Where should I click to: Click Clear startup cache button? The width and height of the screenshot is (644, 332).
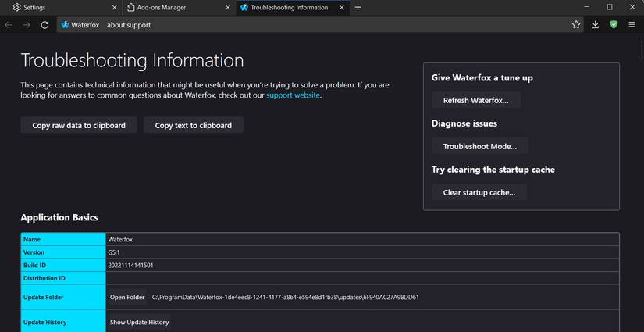(479, 192)
